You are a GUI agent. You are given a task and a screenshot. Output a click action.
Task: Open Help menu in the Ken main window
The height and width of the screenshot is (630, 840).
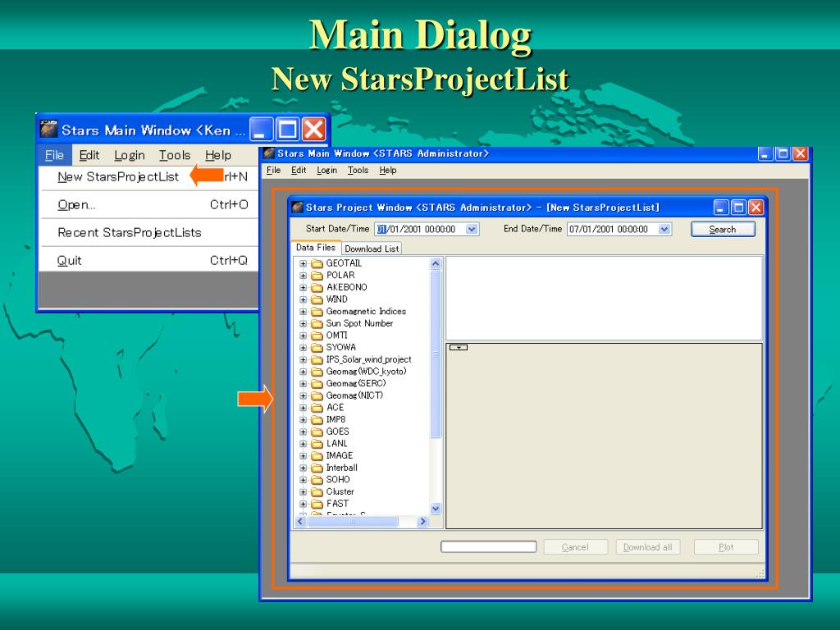(218, 155)
